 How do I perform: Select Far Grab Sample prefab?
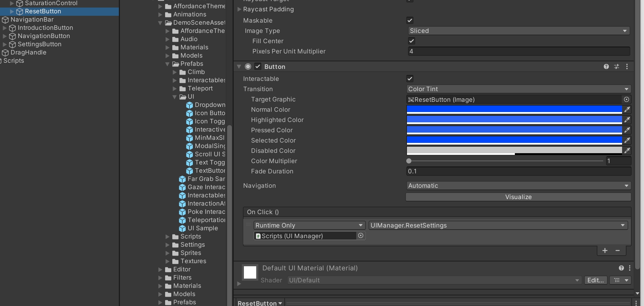tap(202, 179)
